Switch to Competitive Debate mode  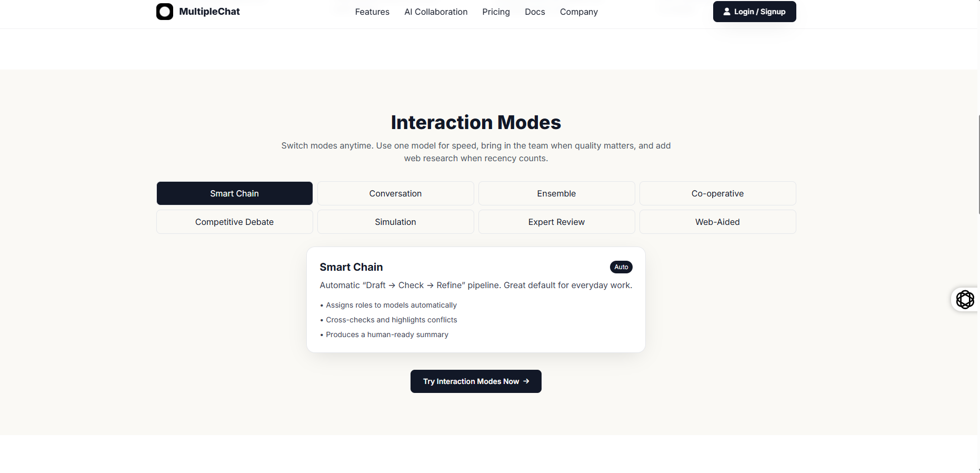tap(234, 222)
